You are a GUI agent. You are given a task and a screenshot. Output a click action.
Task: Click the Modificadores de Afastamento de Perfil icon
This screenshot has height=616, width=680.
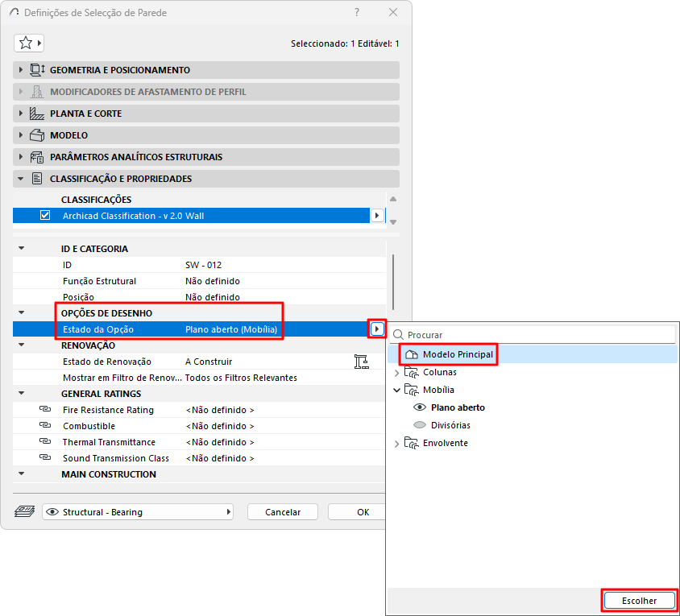tap(37, 92)
